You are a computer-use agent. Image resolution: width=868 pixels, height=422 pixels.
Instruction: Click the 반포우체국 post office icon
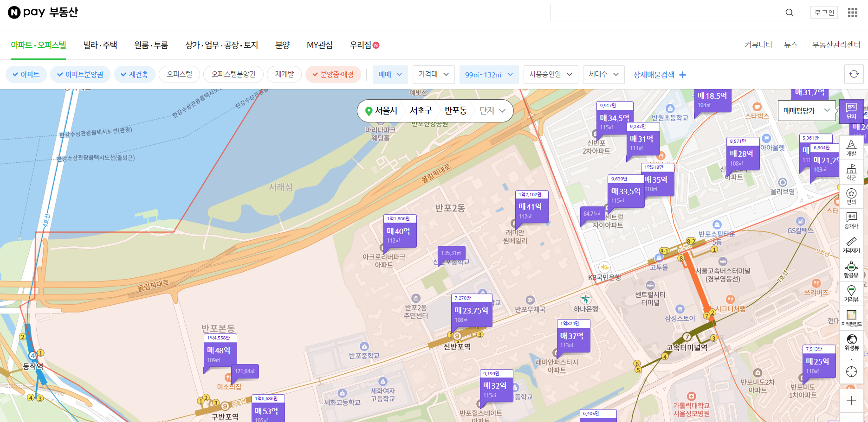[x=530, y=300]
